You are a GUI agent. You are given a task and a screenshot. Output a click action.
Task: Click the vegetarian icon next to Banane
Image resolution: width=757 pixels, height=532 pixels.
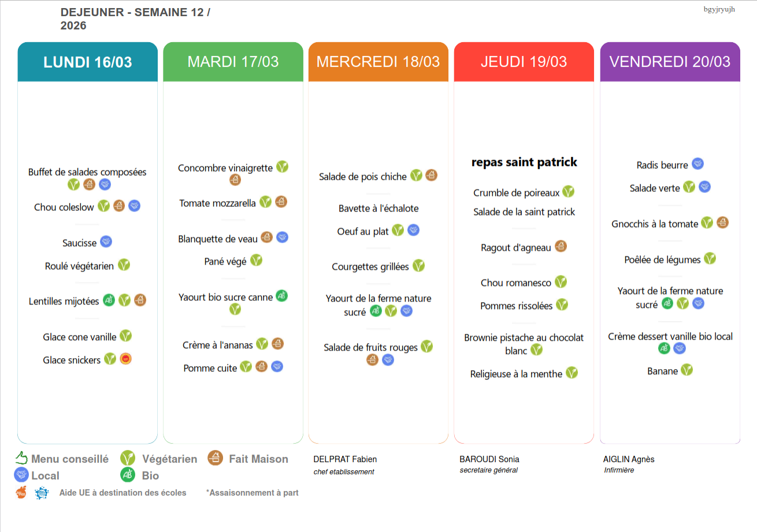(687, 370)
